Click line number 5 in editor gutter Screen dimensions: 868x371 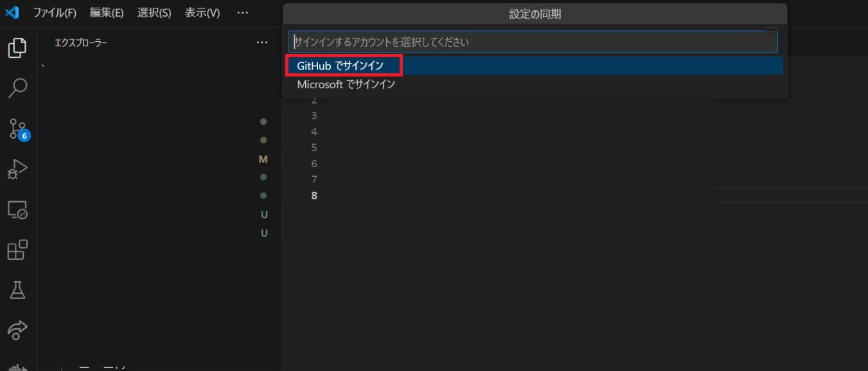coord(314,148)
